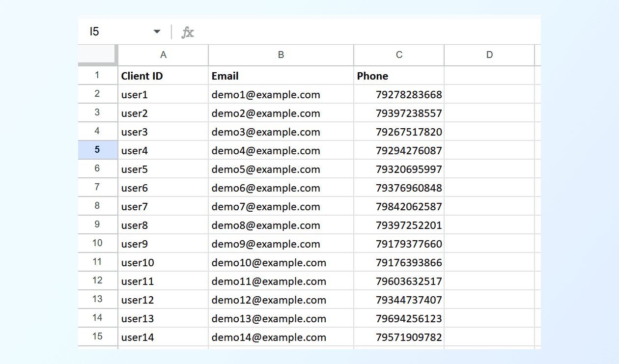Click the fx function icon
Viewport: 619px width, 364px height.
(188, 32)
